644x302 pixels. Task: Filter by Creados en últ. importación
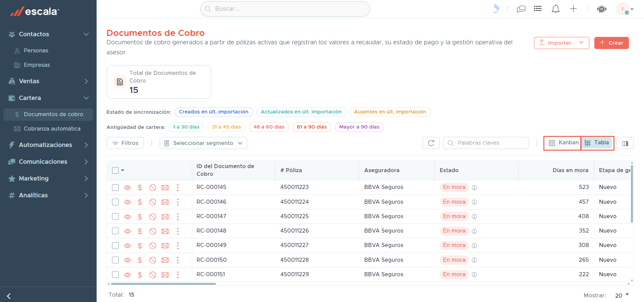click(x=214, y=112)
